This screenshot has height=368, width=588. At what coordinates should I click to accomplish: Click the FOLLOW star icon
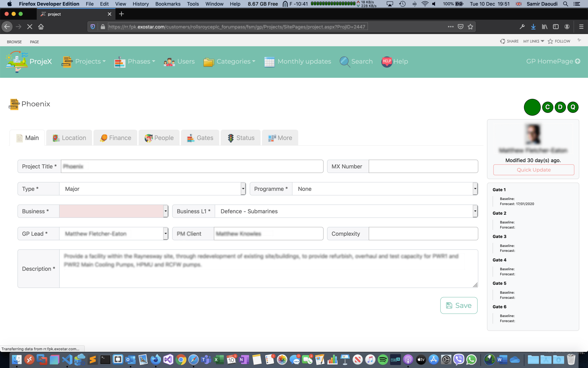550,41
